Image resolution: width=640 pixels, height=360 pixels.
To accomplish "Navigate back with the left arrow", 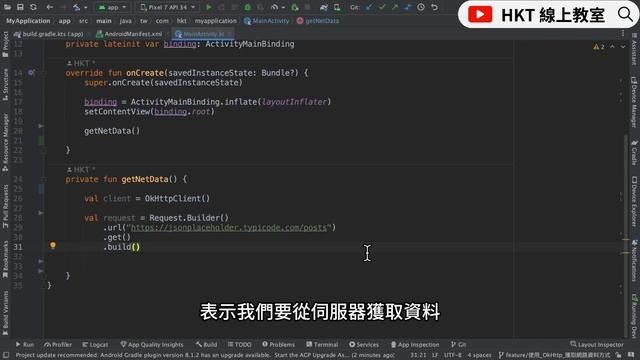I will point(49,7).
